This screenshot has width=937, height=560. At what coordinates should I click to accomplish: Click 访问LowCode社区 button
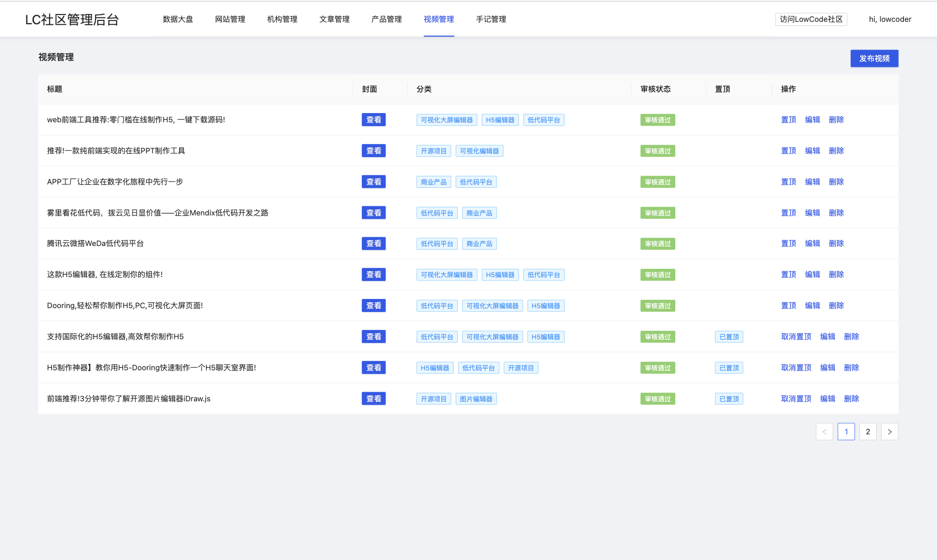point(811,19)
